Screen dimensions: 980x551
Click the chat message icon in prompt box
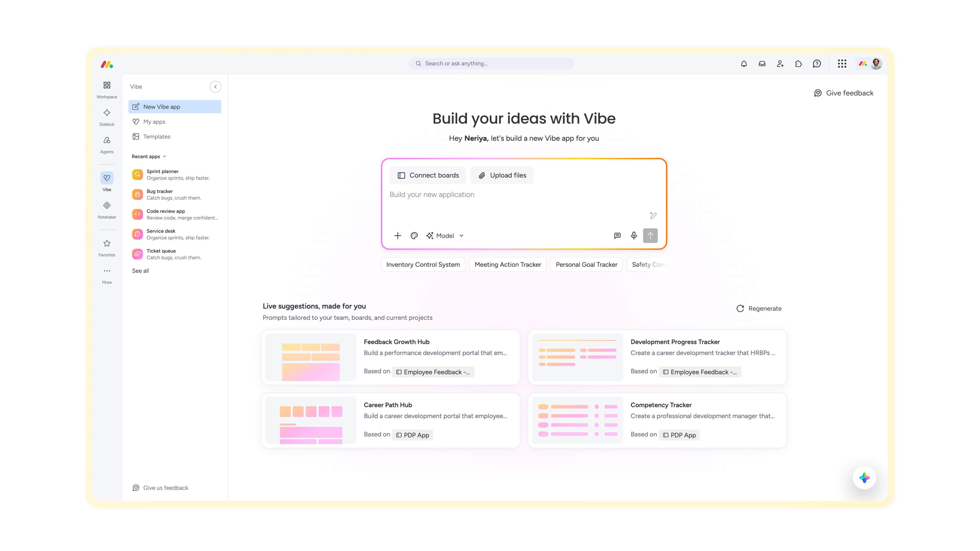click(617, 235)
